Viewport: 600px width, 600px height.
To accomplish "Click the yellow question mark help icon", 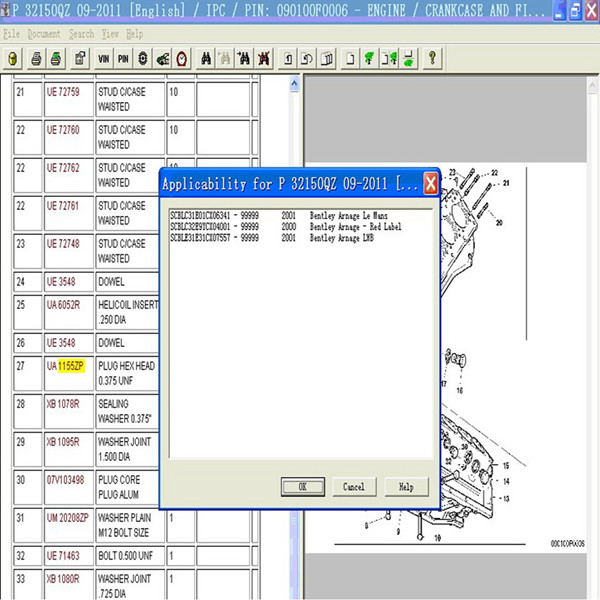I will (x=432, y=58).
